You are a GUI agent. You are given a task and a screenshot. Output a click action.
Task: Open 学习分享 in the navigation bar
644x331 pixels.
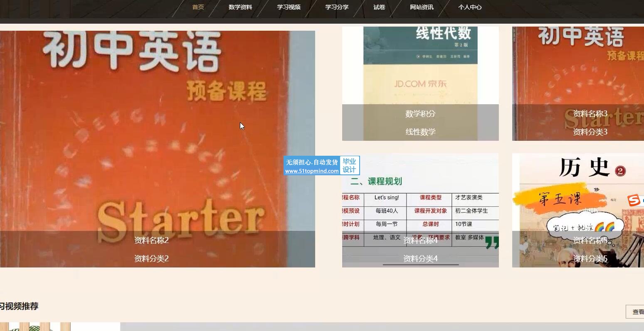[x=337, y=7]
